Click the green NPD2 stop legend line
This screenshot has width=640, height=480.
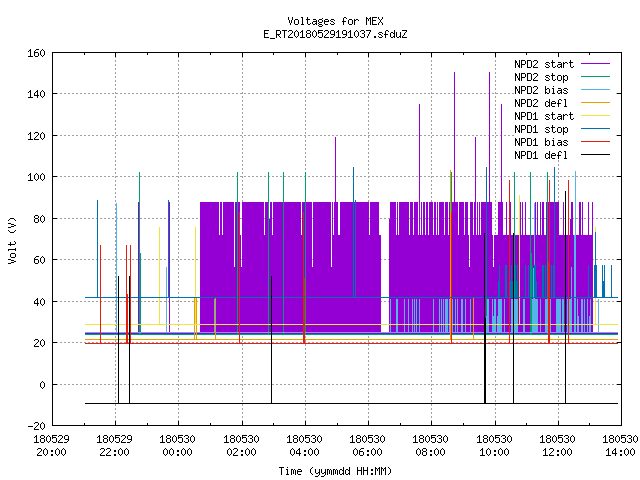point(595,76)
